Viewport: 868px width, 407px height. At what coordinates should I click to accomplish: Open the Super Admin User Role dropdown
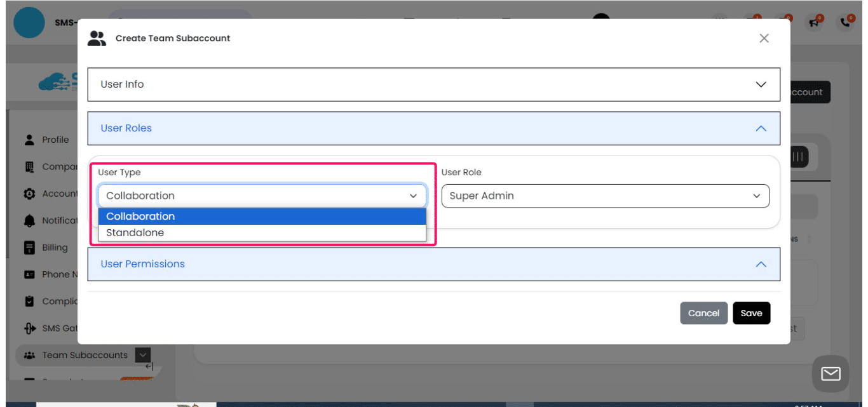tap(604, 196)
